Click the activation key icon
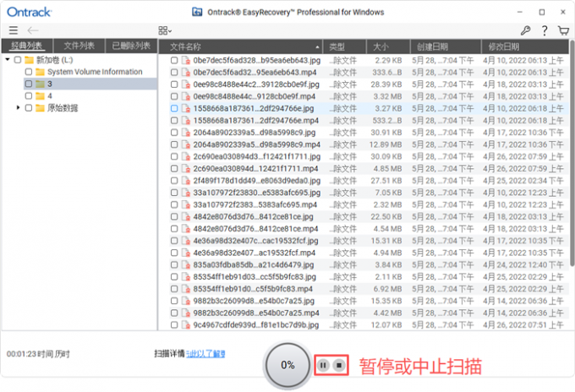Image resolution: width=575 pixels, height=392 pixels. coord(525,30)
